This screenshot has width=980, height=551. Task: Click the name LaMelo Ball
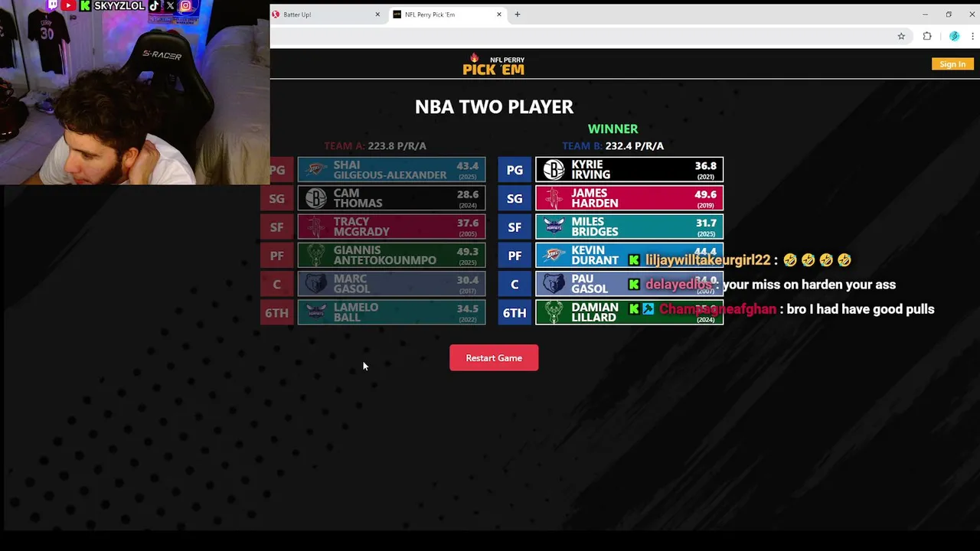(355, 312)
